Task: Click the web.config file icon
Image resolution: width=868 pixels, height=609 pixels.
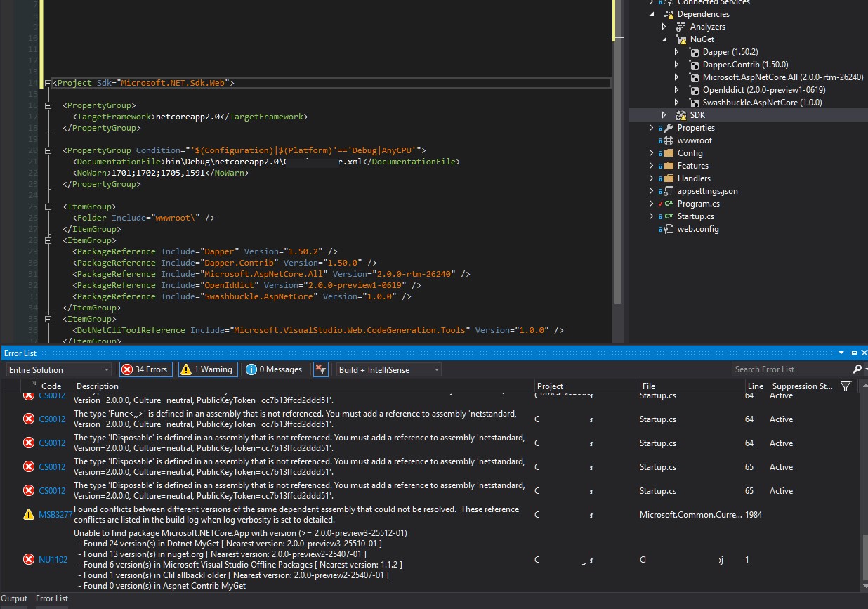Action: tap(669, 229)
